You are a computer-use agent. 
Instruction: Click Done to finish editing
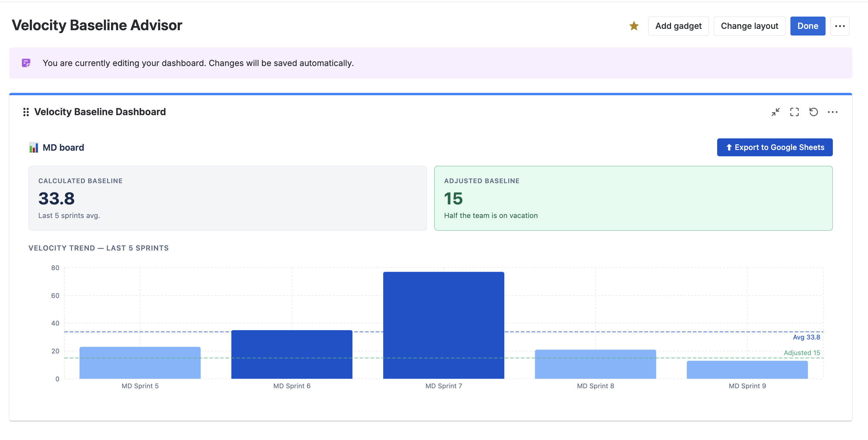click(x=808, y=26)
